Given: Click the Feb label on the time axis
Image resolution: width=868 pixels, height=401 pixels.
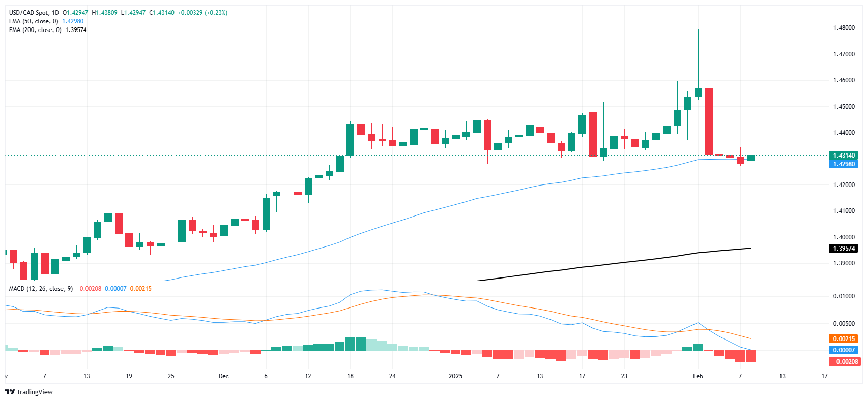Looking at the screenshot, I should pos(698,376).
